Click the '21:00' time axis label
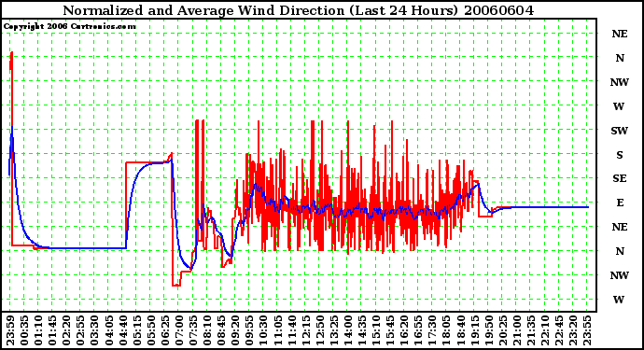The image size is (644, 350). (x=516, y=330)
